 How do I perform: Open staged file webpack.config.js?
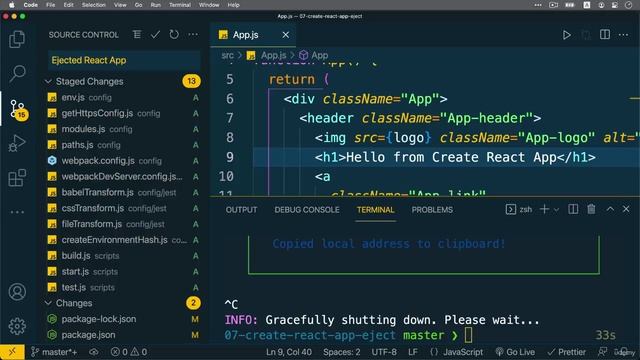(122, 161)
